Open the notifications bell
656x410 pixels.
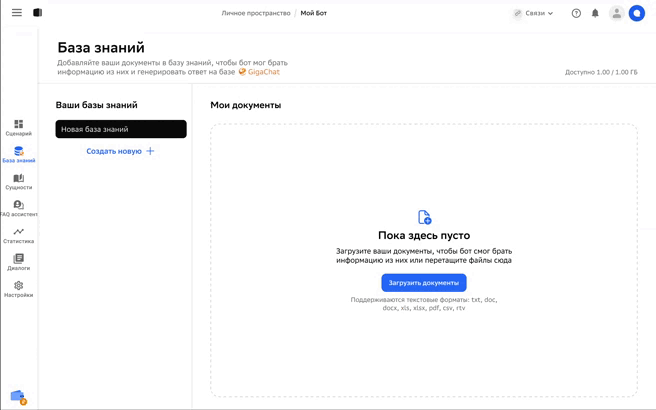point(595,13)
